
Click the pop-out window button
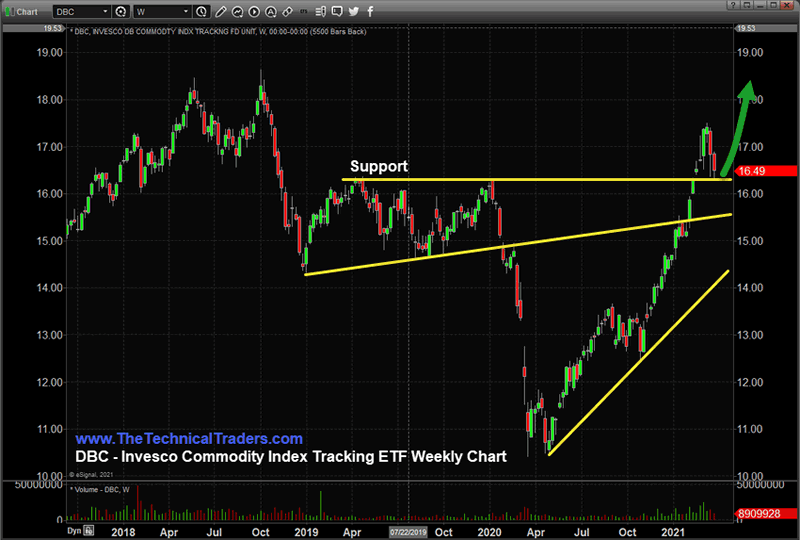pos(747,5)
